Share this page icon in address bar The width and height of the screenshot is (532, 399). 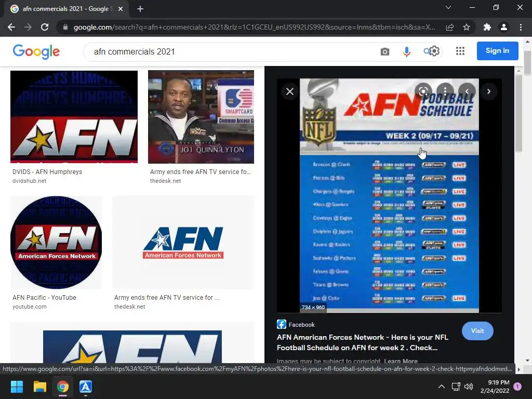point(450,27)
